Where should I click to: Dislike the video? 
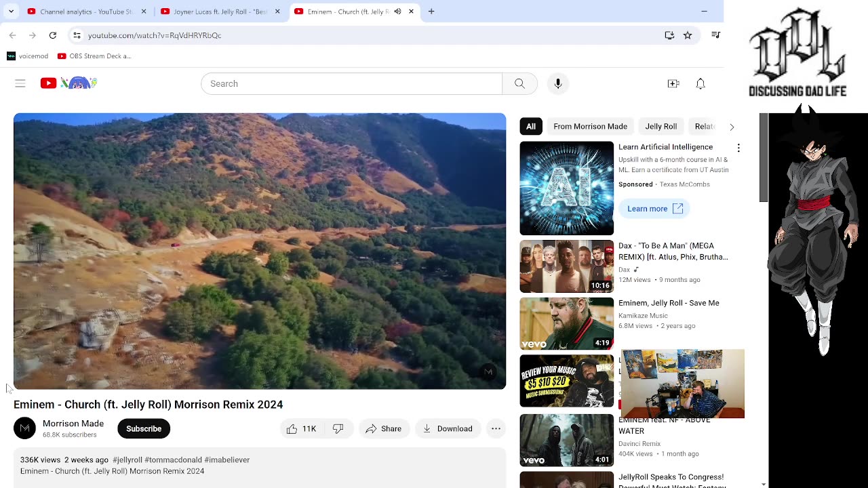pos(338,428)
